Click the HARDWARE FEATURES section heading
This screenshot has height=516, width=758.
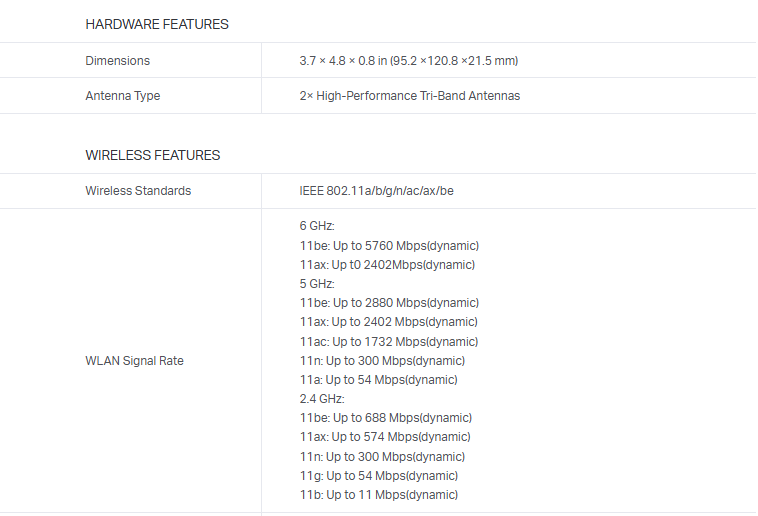coord(157,24)
